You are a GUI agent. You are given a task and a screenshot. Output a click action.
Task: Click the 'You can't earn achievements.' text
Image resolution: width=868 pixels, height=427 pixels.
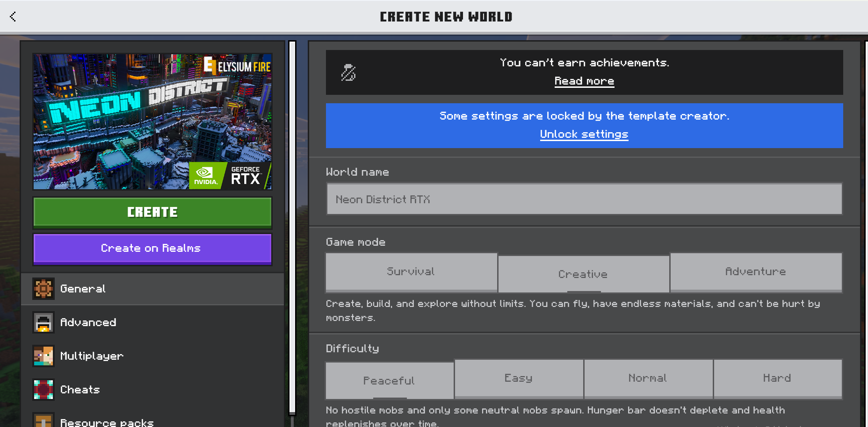[585, 63]
